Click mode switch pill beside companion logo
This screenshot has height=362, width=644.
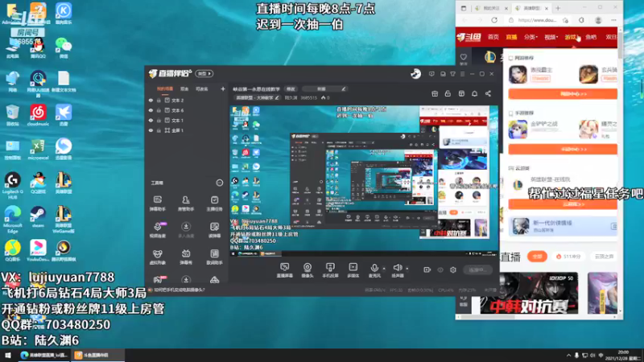click(x=204, y=73)
